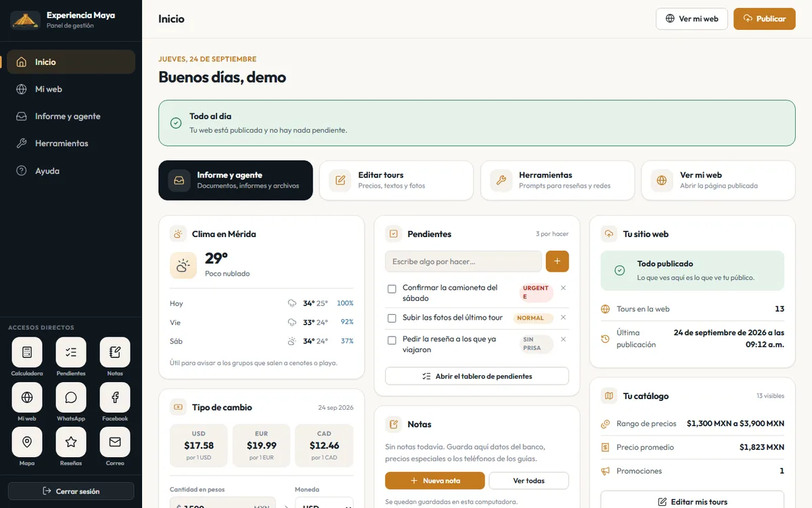Click the Publicar button
This screenshot has height=508, width=812.
[x=765, y=19]
